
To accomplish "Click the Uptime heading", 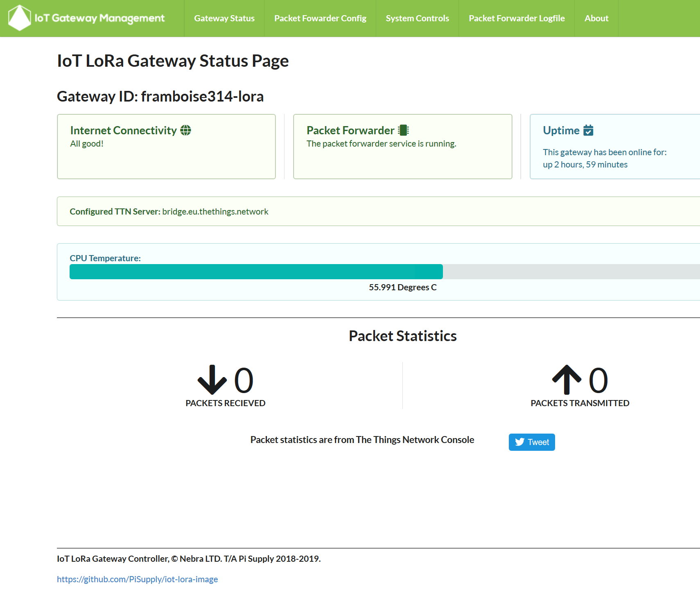I will pyautogui.click(x=561, y=130).
